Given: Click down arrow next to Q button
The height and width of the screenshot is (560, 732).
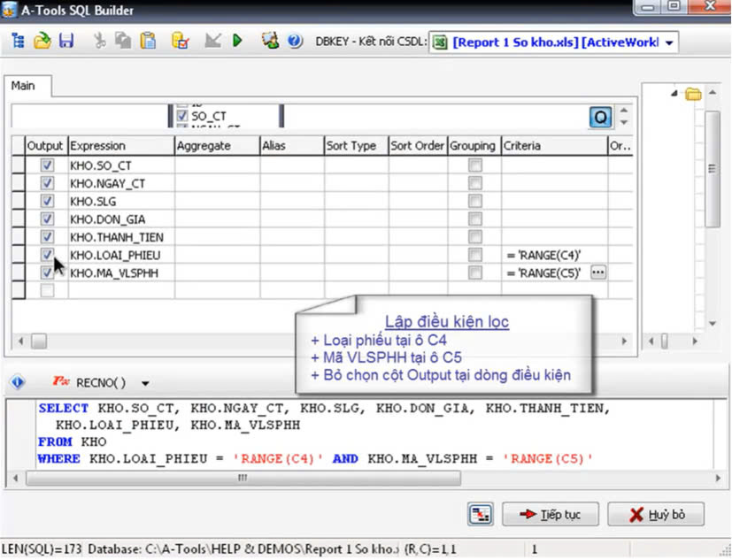Looking at the screenshot, I should pos(624,122).
